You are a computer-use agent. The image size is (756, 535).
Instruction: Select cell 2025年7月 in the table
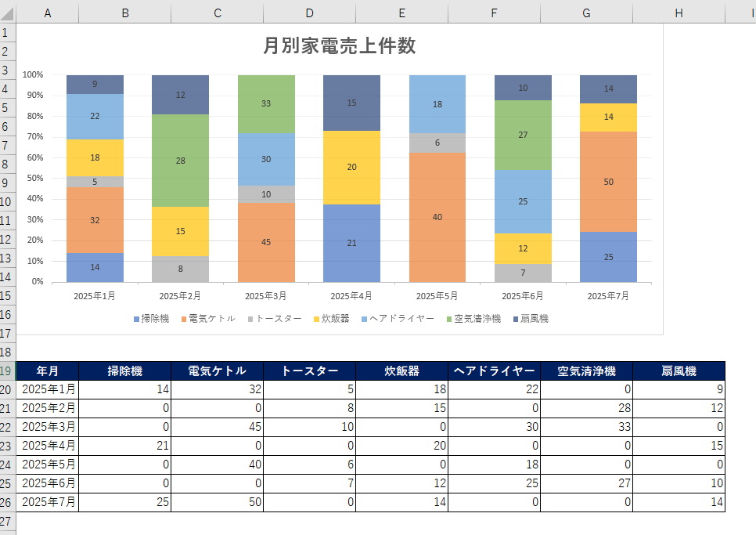(47, 502)
